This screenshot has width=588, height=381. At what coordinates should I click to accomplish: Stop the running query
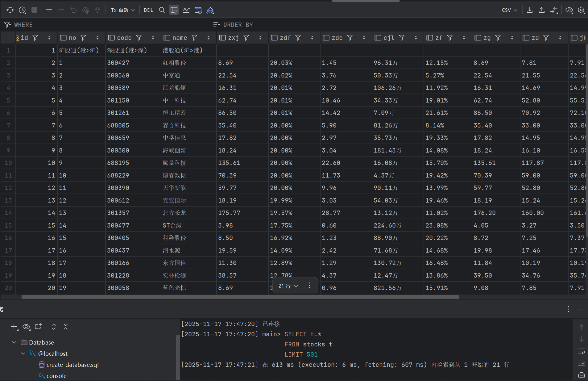[x=34, y=10]
